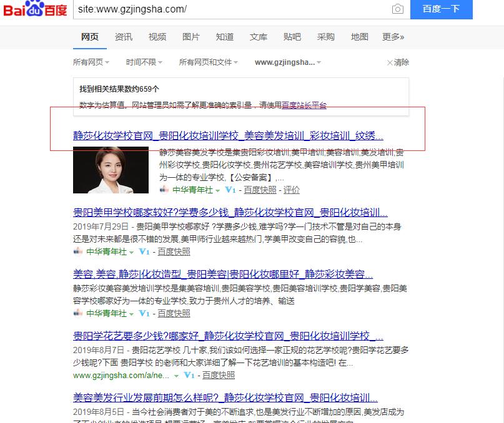Viewport: 504px width, 423px height.
Task: Expand the 更多» menu
Action: click(x=393, y=37)
